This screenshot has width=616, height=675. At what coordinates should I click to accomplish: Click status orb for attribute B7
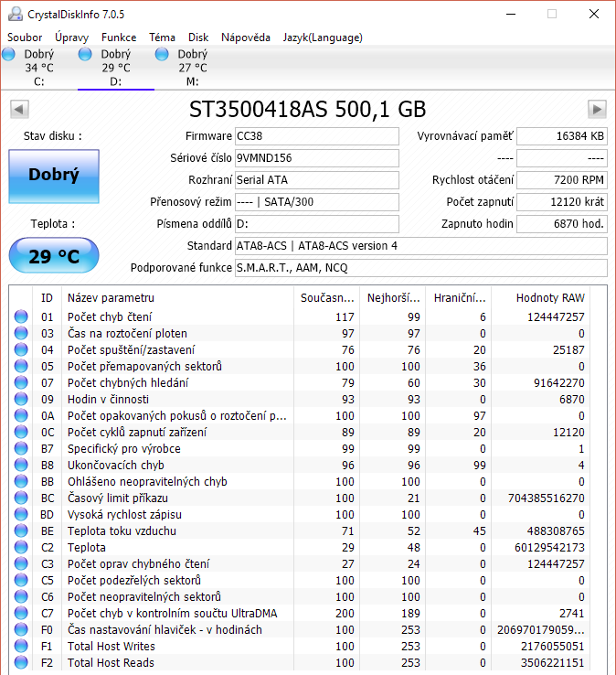[x=21, y=448]
